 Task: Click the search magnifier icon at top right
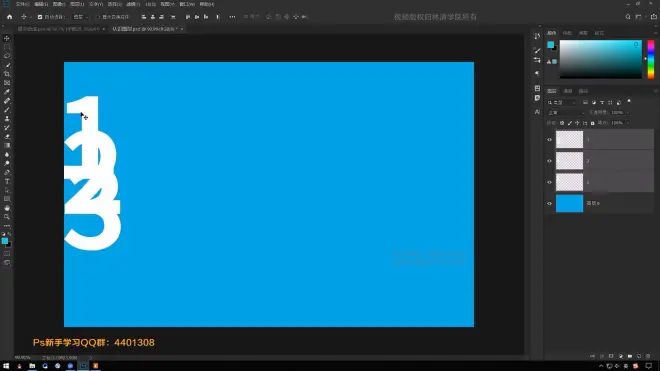(628, 17)
